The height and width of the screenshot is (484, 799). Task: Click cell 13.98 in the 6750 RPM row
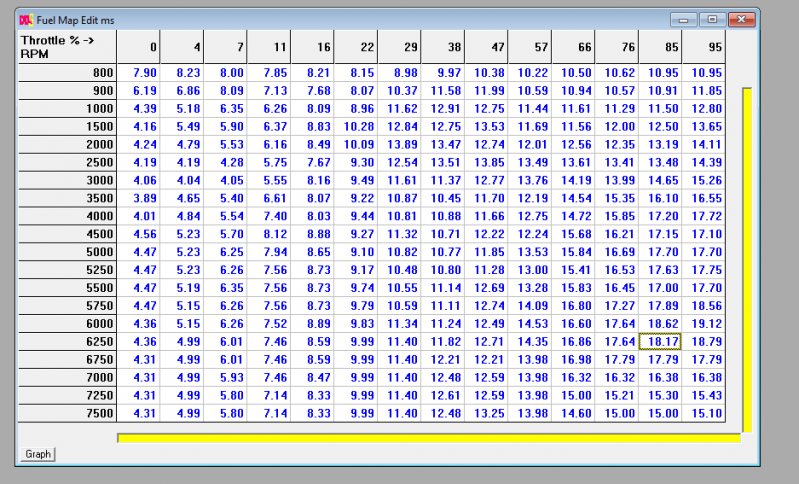click(530, 360)
